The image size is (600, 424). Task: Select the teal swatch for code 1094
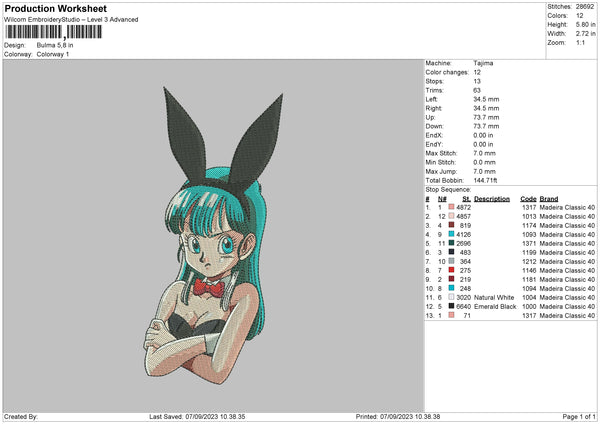451,288
